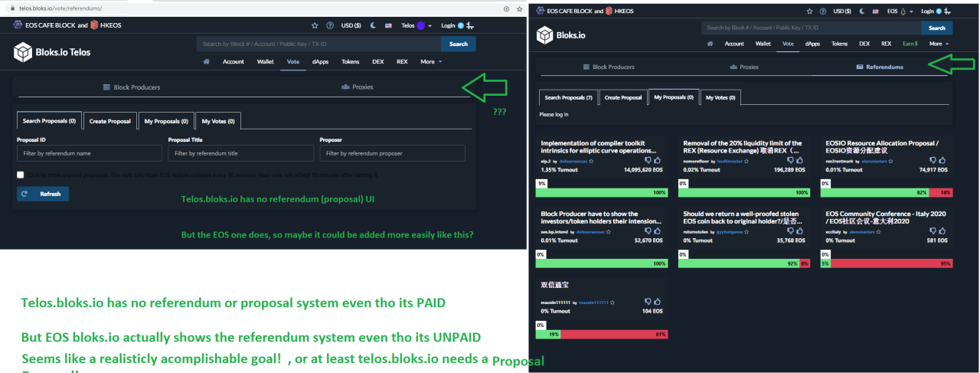The width and height of the screenshot is (980, 373).
Task: Click the Chrome zoom icon in address bar
Action: [x=507, y=8]
